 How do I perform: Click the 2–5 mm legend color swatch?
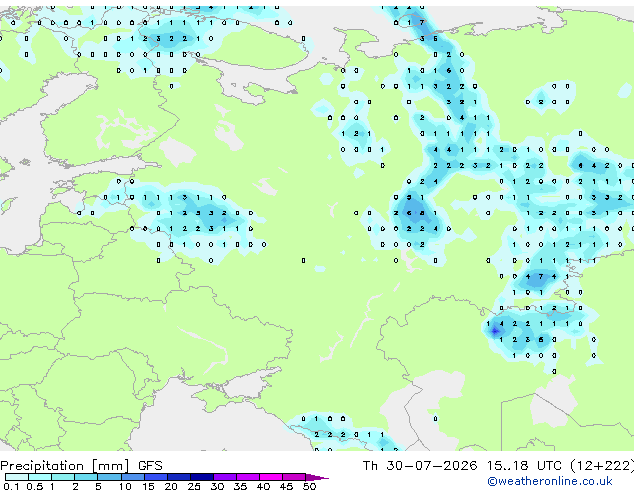[86, 477]
